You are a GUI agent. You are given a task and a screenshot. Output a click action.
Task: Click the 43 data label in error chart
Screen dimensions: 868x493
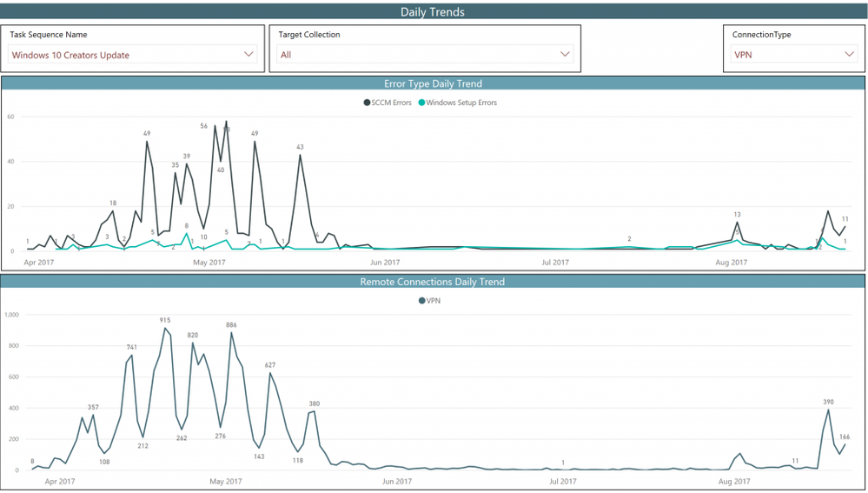click(x=300, y=147)
